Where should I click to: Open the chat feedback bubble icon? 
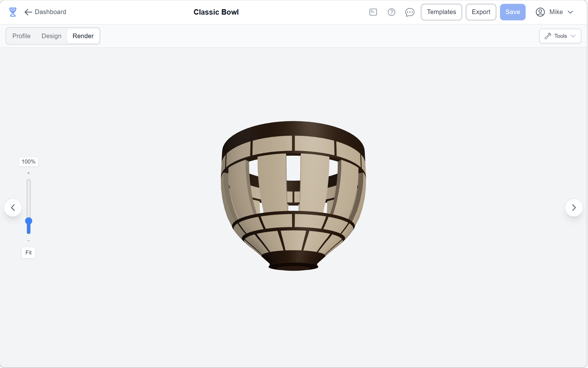[x=409, y=12]
